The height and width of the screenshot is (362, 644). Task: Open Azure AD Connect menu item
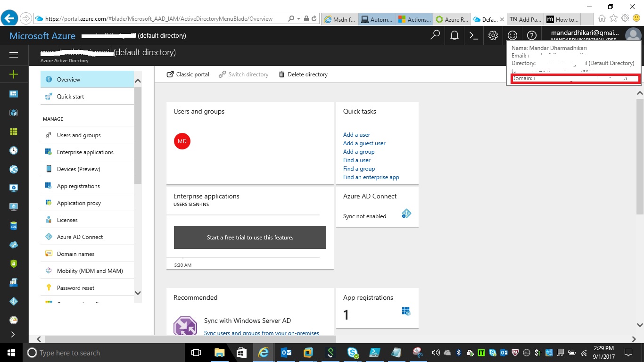87,237
